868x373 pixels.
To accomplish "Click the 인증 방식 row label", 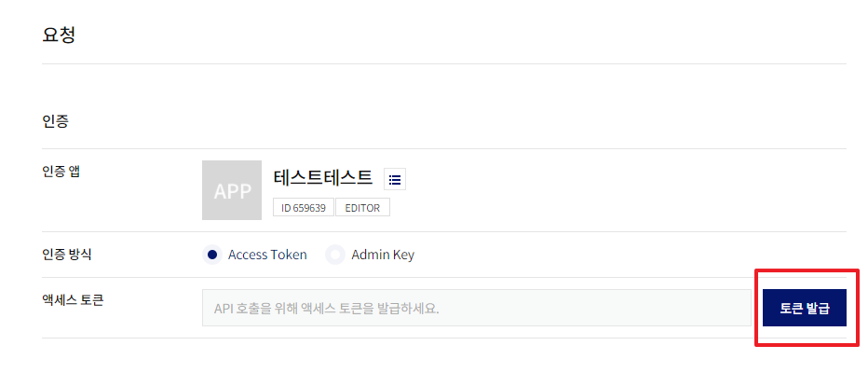I will pyautogui.click(x=67, y=255).
